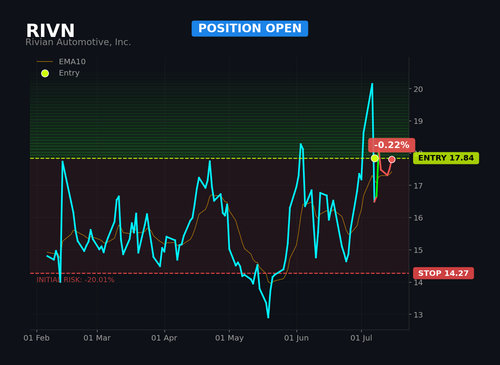Screen dimensions: 500x365
Task: Click the 01 Mar axis label
Action: pyautogui.click(x=97, y=338)
